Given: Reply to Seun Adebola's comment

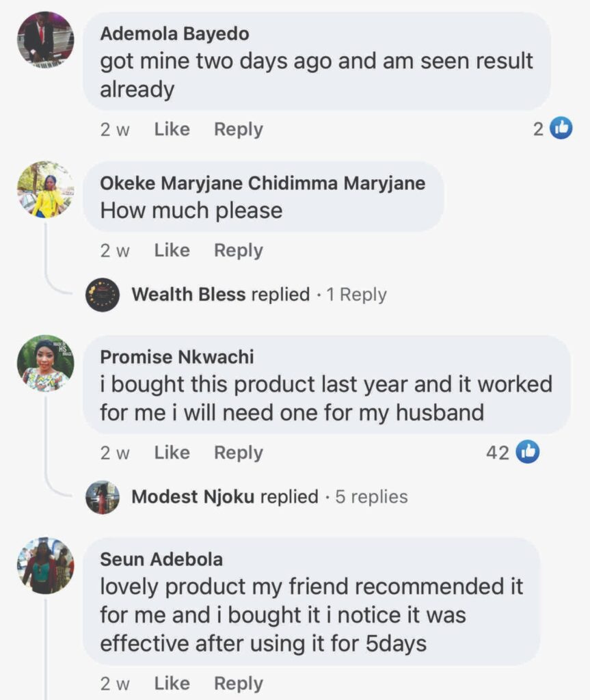Looking at the screenshot, I should tap(238, 683).
